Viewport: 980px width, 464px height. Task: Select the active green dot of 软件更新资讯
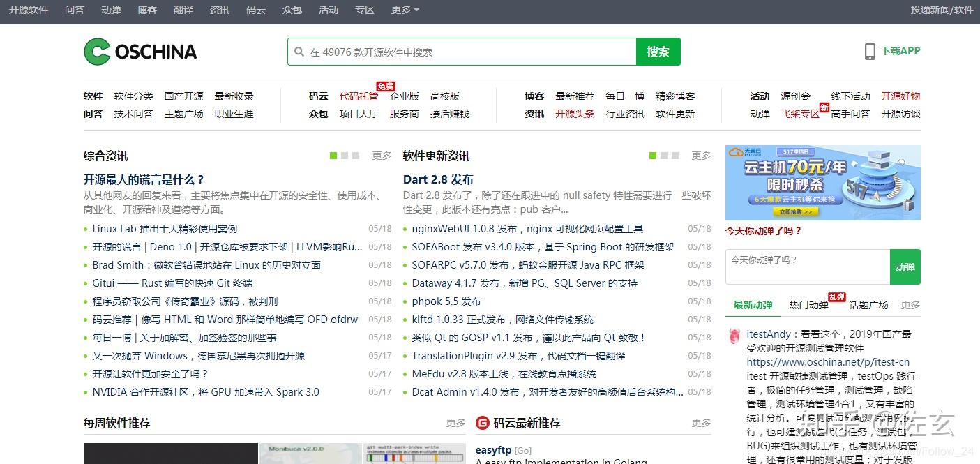[651, 156]
